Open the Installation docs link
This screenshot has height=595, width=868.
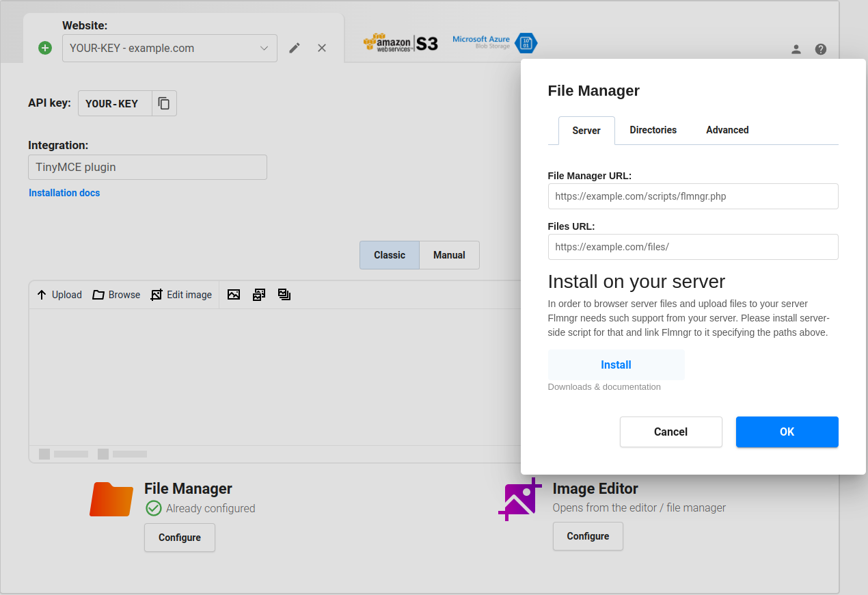coord(64,193)
